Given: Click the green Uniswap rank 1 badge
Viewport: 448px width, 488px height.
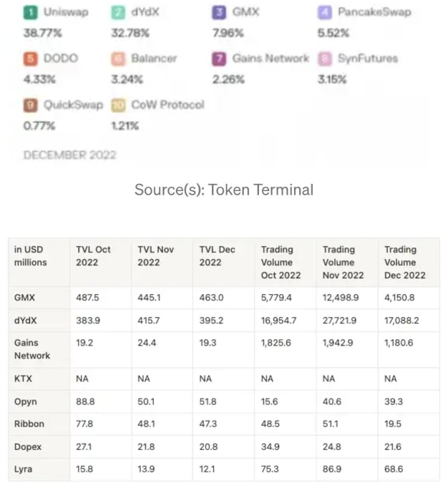Looking at the screenshot, I should click(31, 12).
